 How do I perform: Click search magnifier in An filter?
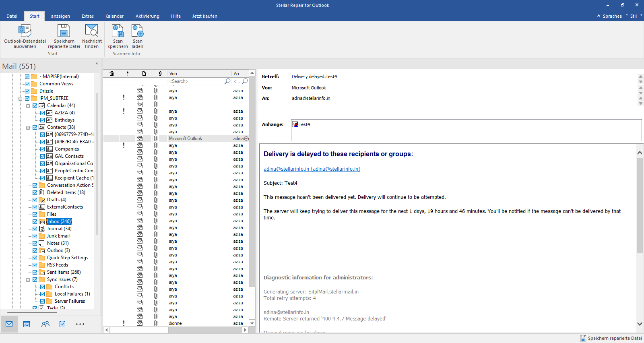(245, 81)
